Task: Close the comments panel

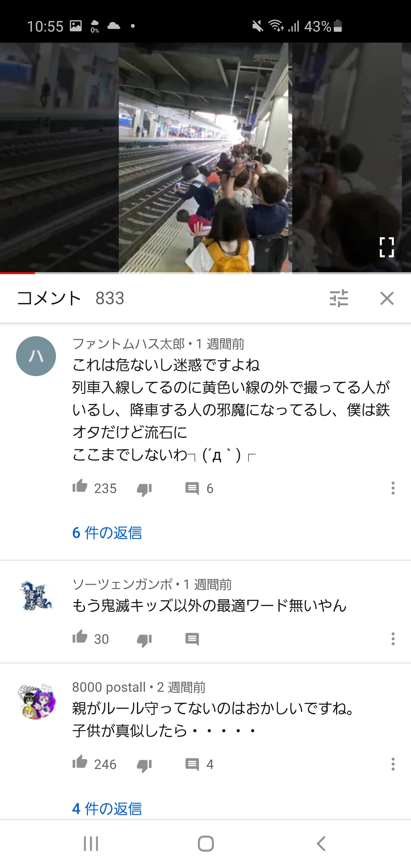Action: 387,298
